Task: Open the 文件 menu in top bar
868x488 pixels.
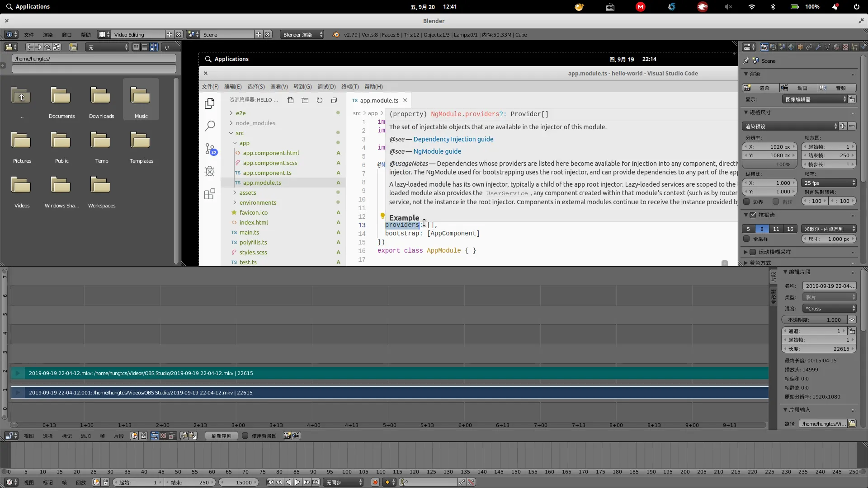Action: click(29, 35)
